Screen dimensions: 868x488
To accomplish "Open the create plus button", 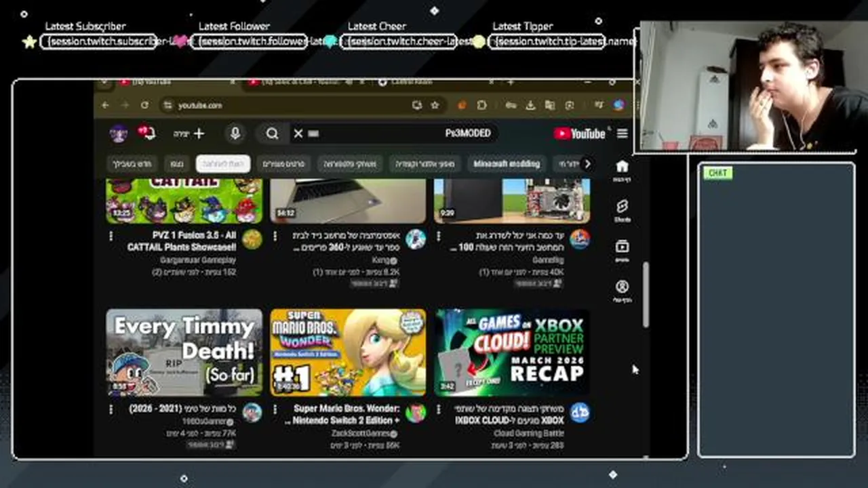I will click(189, 134).
